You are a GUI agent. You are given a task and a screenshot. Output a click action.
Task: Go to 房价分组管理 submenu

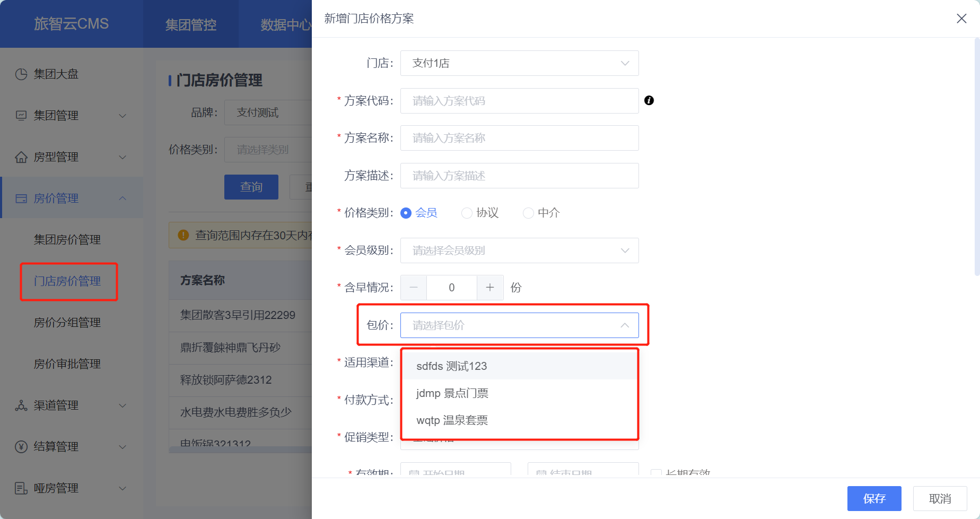click(67, 323)
